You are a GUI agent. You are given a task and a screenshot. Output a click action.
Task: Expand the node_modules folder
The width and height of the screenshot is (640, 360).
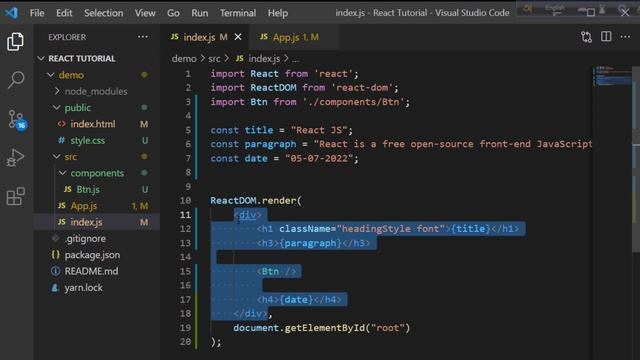point(57,91)
